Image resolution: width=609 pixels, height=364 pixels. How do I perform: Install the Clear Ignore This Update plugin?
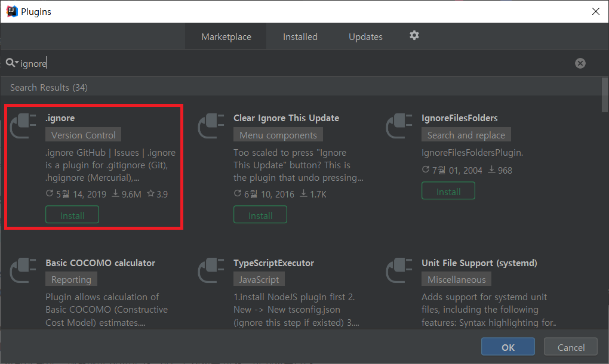click(x=260, y=215)
